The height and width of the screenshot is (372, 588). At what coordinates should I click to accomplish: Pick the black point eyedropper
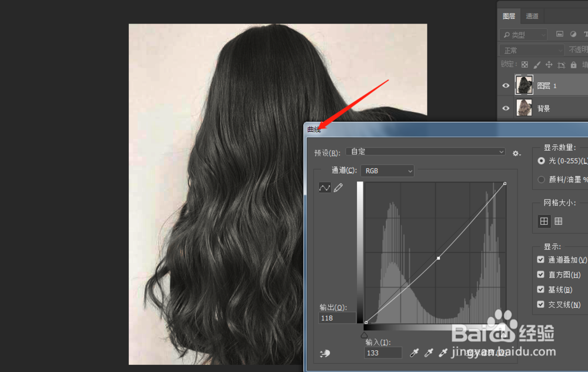point(414,353)
